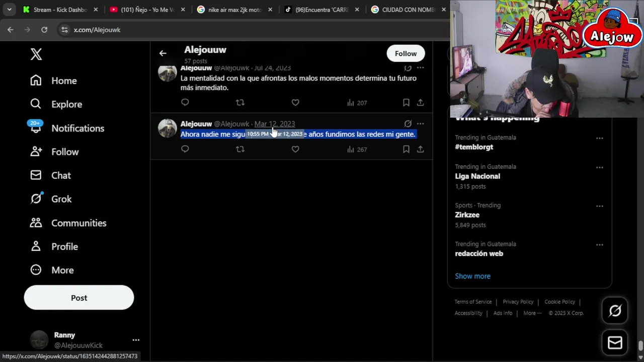The height and width of the screenshot is (362, 644).
Task: Switch to Stream - Kick Dashboard tab
Action: tap(60, 10)
